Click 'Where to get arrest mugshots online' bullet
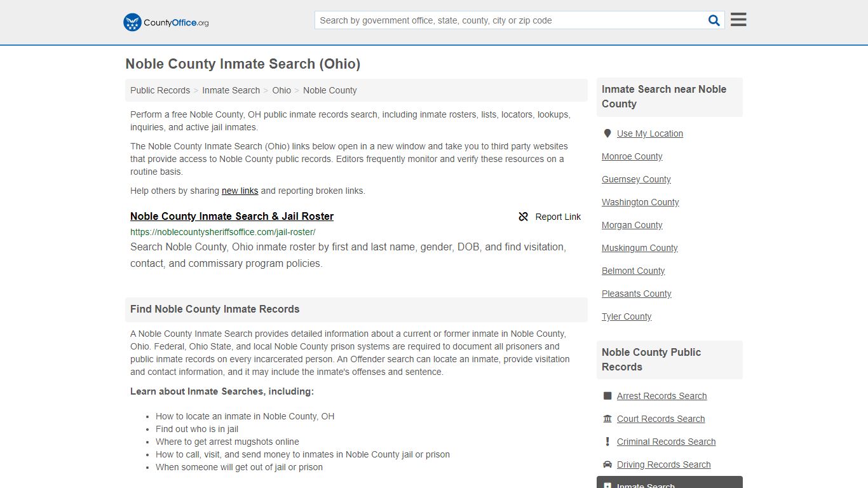Viewport: 868px width, 488px height. tap(227, 442)
